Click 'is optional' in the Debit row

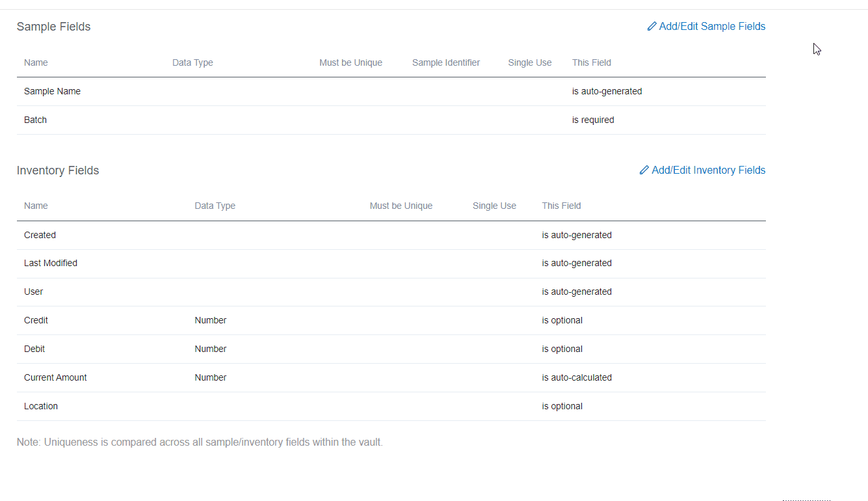[562, 349]
